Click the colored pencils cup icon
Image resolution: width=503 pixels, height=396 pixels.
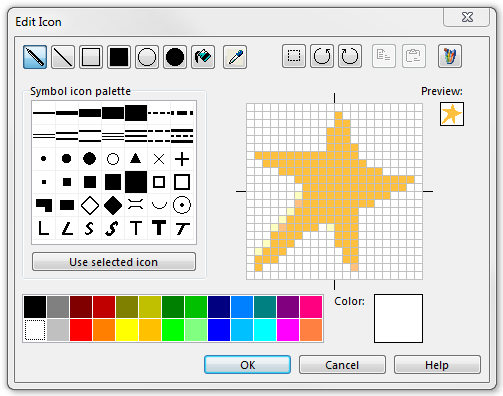450,56
